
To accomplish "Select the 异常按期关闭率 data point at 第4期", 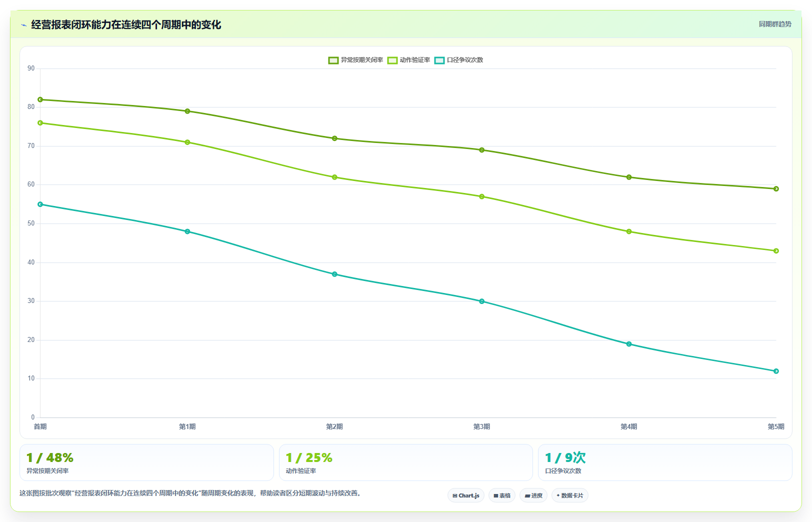I will pos(629,177).
